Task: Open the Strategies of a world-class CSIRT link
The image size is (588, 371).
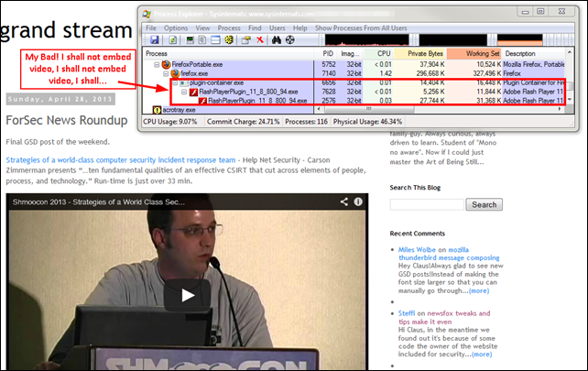Action: 121,159
